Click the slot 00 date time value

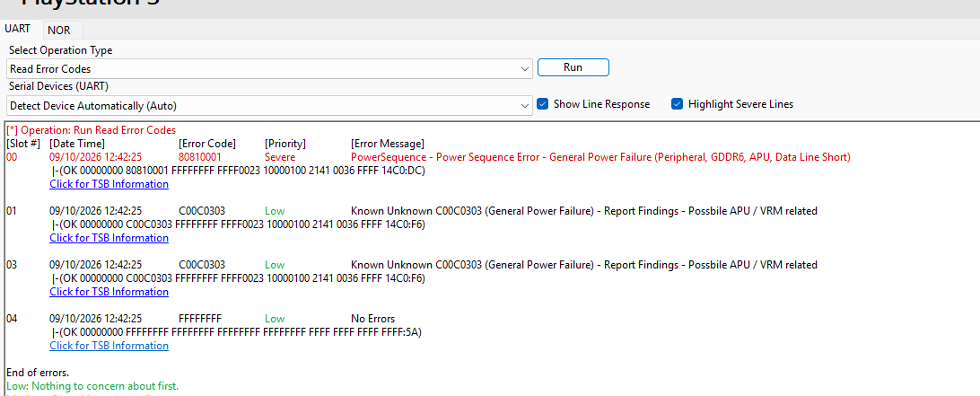[96, 157]
